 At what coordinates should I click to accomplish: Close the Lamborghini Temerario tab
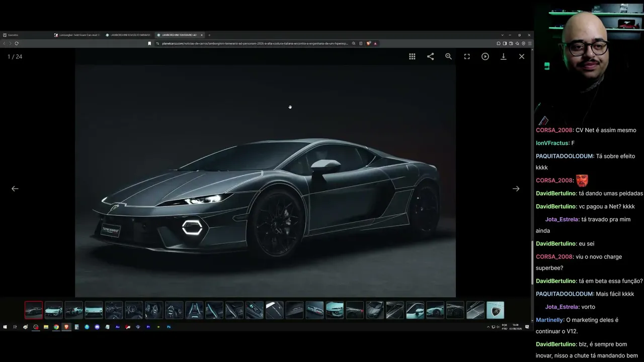(202, 35)
